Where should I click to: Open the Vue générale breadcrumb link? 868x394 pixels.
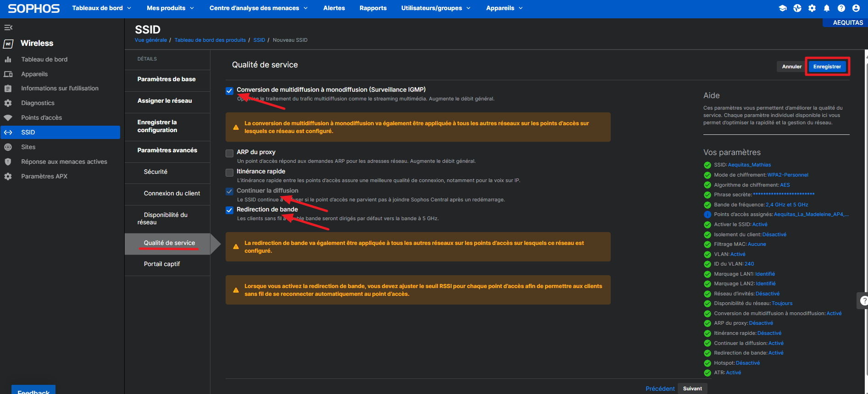point(151,40)
